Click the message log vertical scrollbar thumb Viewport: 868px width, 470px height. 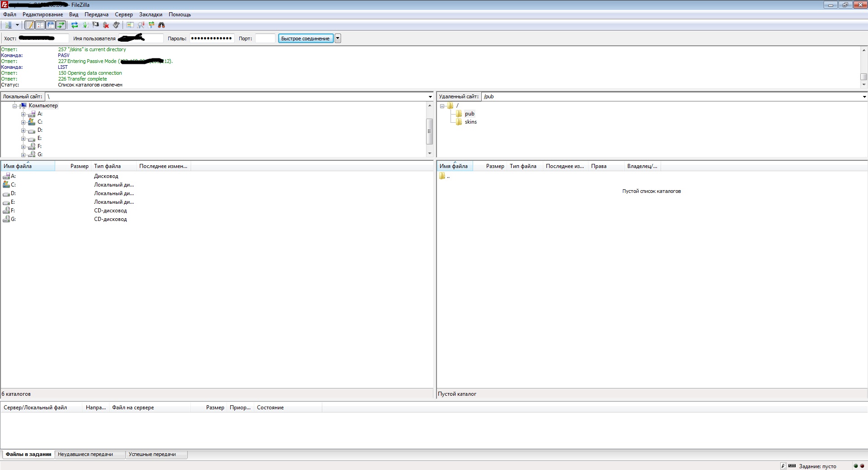pos(863,77)
